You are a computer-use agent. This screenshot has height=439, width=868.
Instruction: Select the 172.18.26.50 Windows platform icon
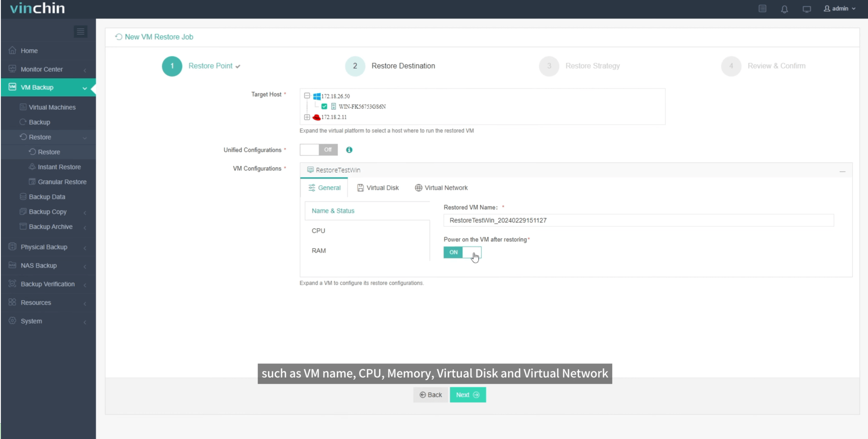click(316, 96)
